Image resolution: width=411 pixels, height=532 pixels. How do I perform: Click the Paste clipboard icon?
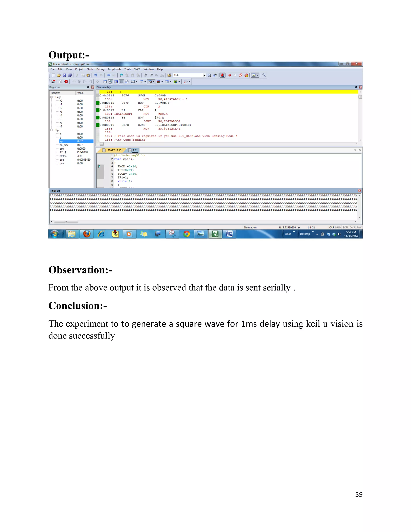pyautogui.click(x=88, y=75)
